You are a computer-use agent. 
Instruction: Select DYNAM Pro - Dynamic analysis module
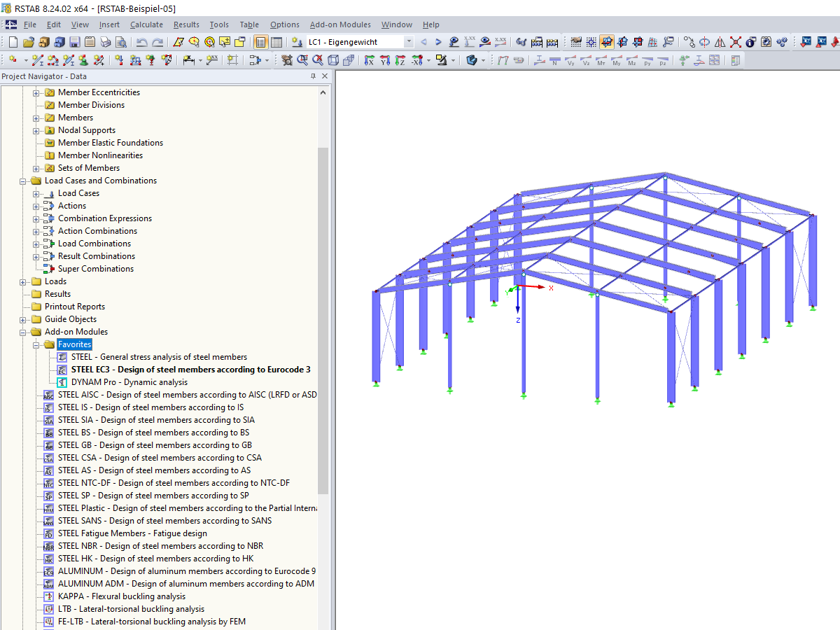tap(129, 382)
